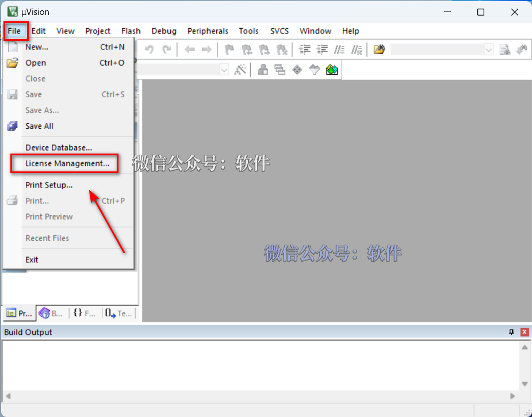Click the Incremental Find icon

click(522, 49)
